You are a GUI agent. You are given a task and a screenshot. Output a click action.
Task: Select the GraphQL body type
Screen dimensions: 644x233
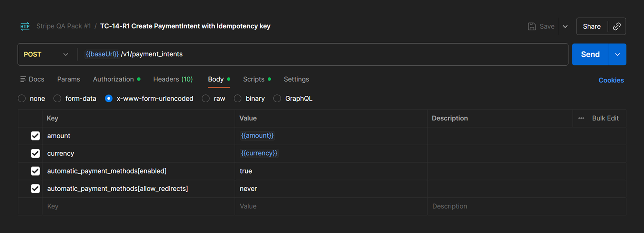coord(277,99)
